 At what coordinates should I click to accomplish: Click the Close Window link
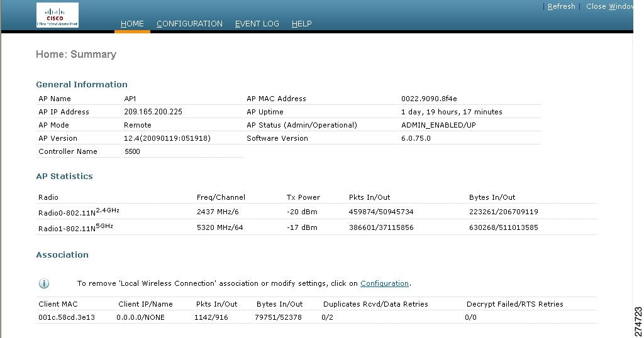point(609,6)
